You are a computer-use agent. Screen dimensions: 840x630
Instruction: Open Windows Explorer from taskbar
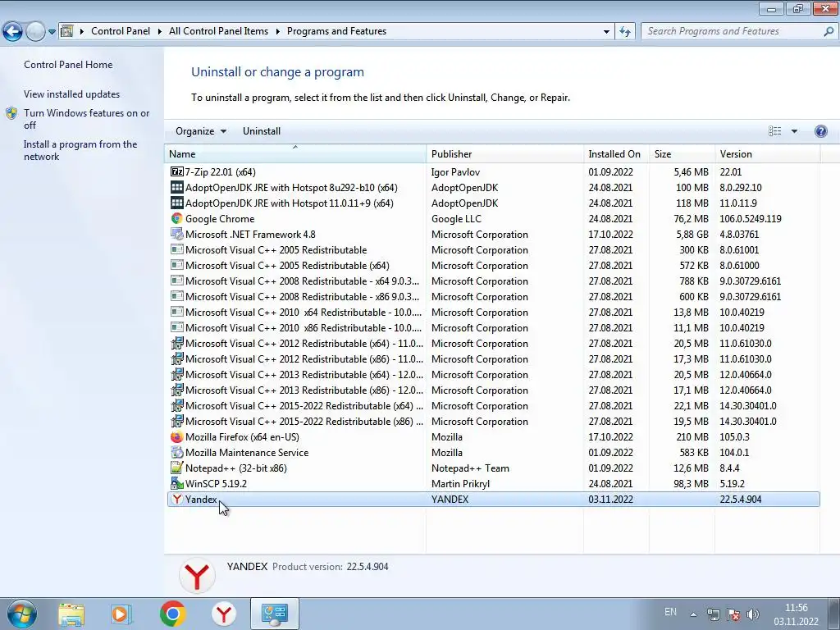[71, 614]
